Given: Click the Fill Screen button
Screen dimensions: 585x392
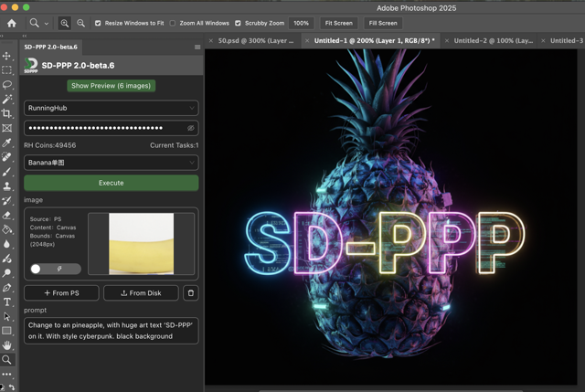Looking at the screenshot, I should [383, 23].
